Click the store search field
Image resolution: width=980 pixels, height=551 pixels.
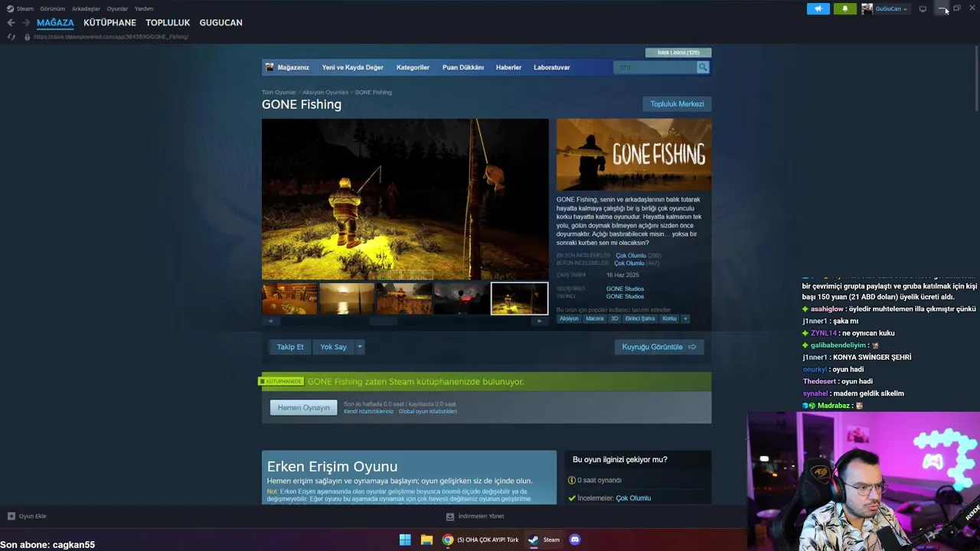(655, 67)
